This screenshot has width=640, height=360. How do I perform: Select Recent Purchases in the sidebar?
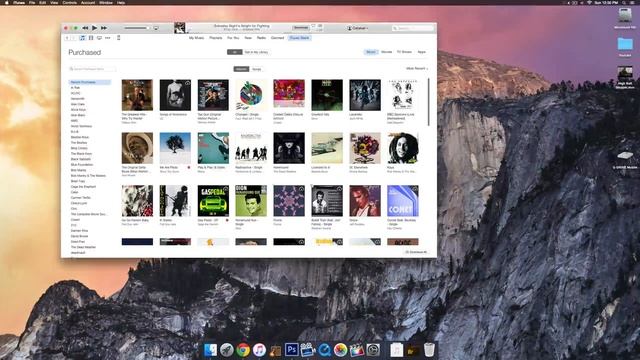(89, 82)
